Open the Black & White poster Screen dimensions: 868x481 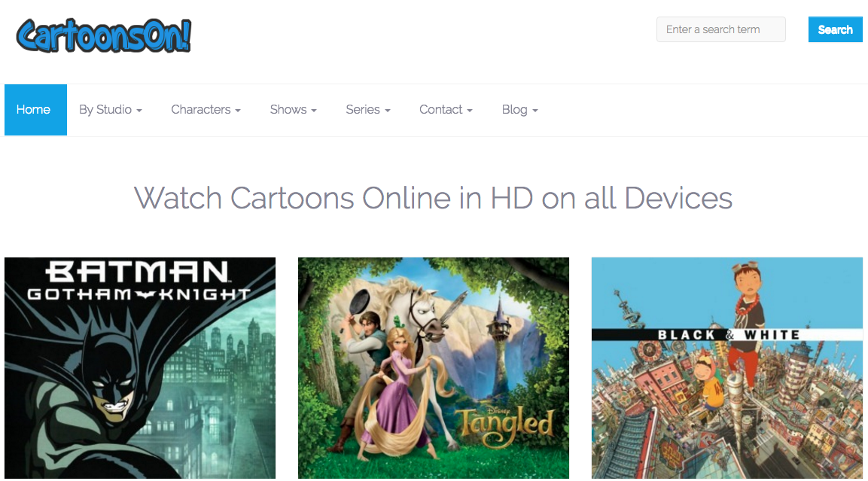click(726, 367)
